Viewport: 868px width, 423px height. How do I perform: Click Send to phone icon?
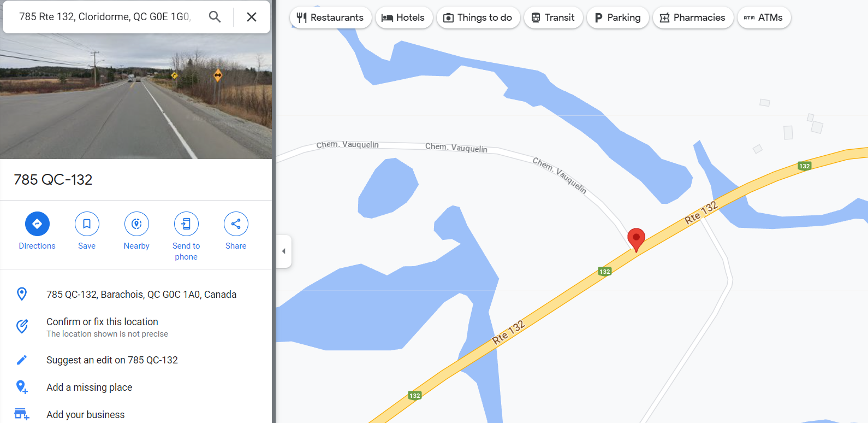pos(186,224)
